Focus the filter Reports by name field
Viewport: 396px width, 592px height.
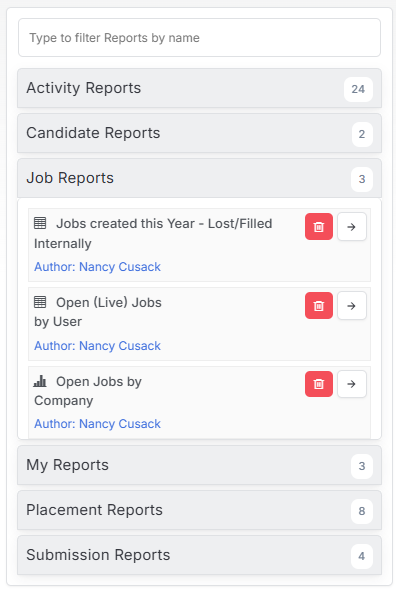click(199, 38)
